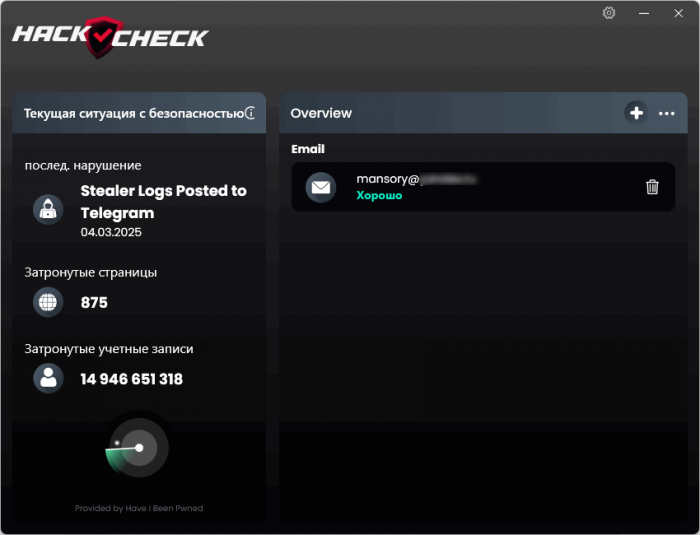Close the HackCheck window
This screenshot has width=700, height=535.
679,13
